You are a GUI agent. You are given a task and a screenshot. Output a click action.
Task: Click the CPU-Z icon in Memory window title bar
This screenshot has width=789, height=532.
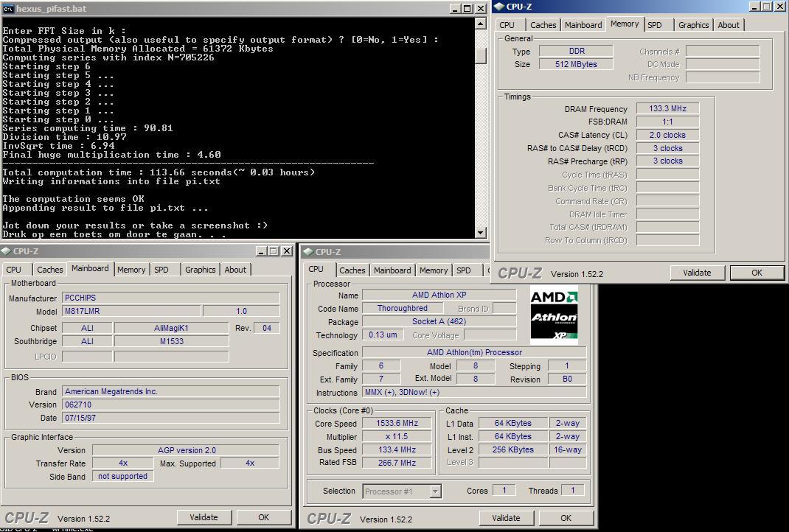point(499,7)
